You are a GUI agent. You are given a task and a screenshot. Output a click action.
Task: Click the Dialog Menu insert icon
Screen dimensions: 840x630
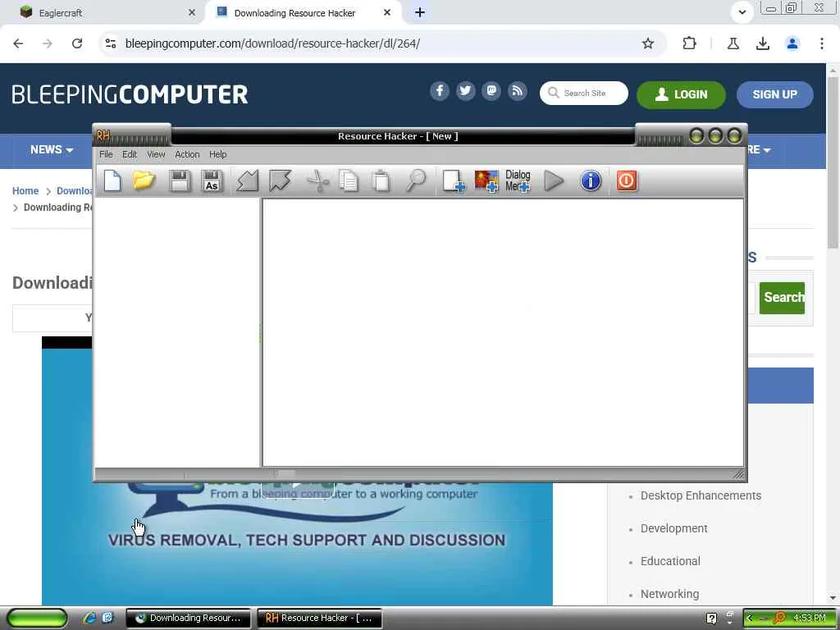click(x=518, y=180)
